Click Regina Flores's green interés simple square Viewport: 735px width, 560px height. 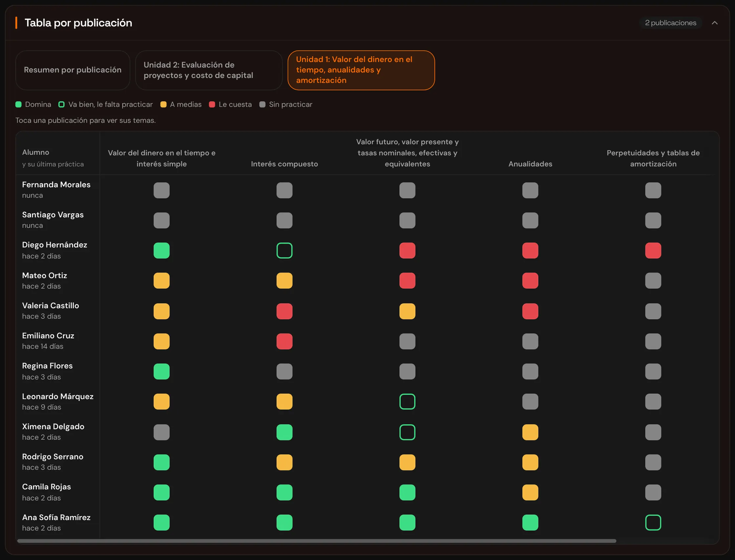click(161, 371)
